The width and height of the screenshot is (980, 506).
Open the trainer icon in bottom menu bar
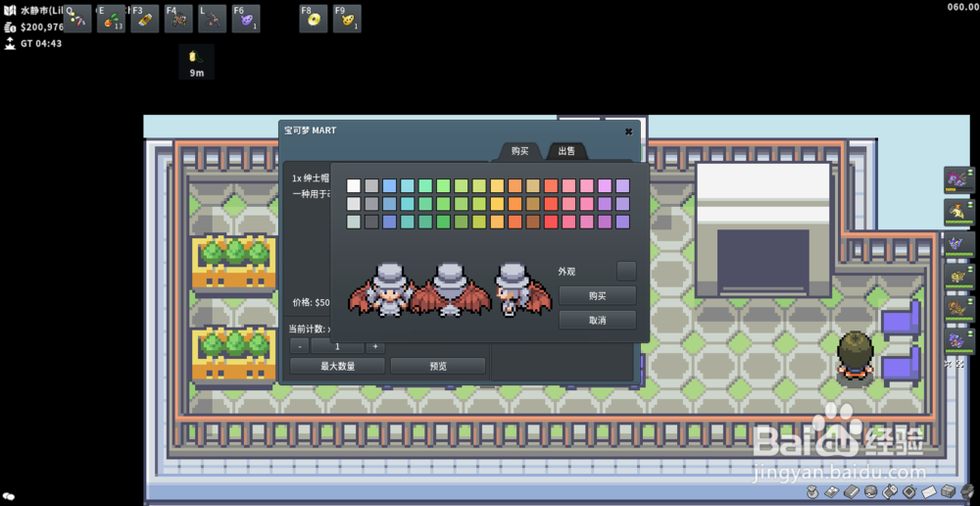point(812,491)
